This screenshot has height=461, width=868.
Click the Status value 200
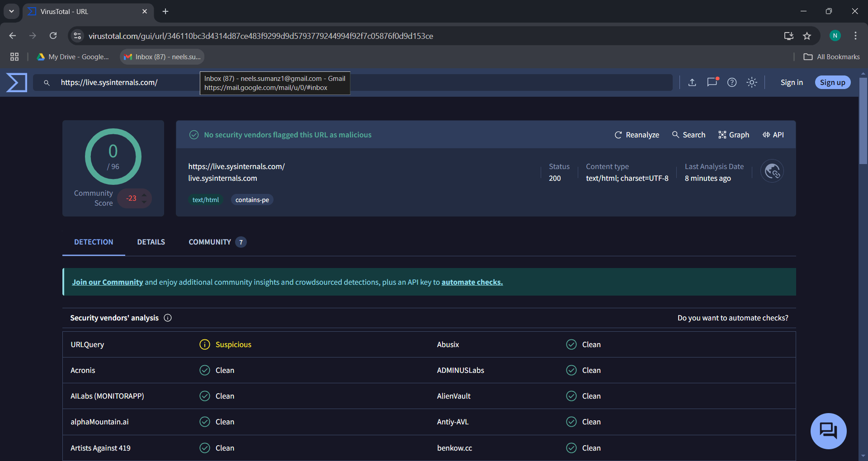555,178
